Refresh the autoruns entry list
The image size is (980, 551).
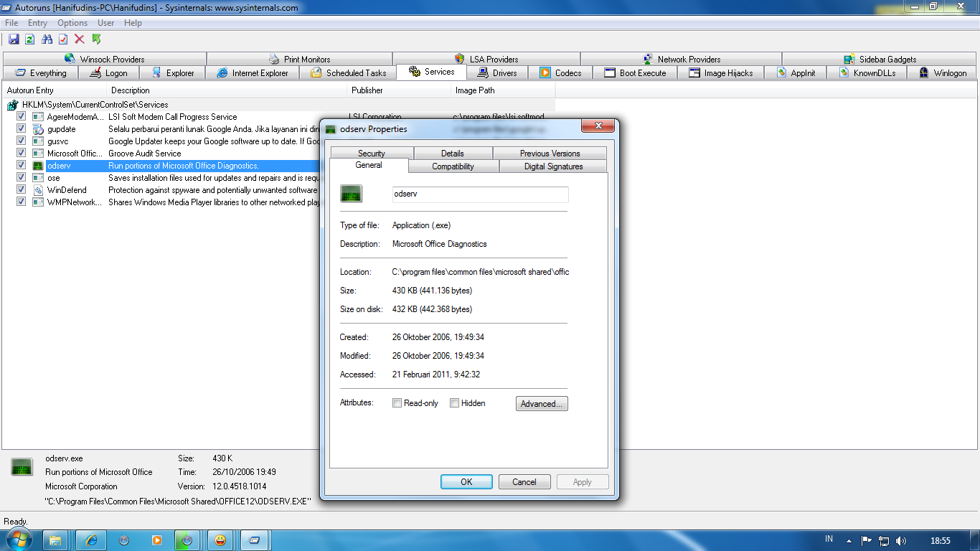pos(29,39)
